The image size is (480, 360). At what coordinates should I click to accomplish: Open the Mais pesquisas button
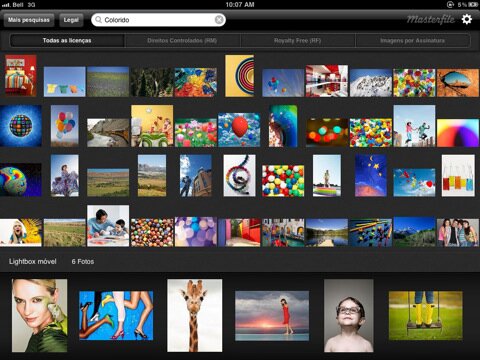[29, 20]
